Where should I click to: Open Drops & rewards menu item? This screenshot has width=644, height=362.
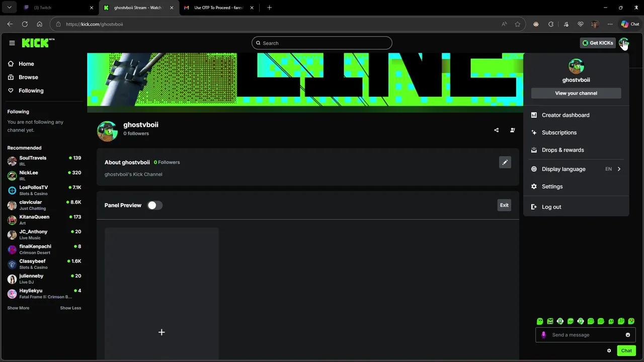coord(576,150)
